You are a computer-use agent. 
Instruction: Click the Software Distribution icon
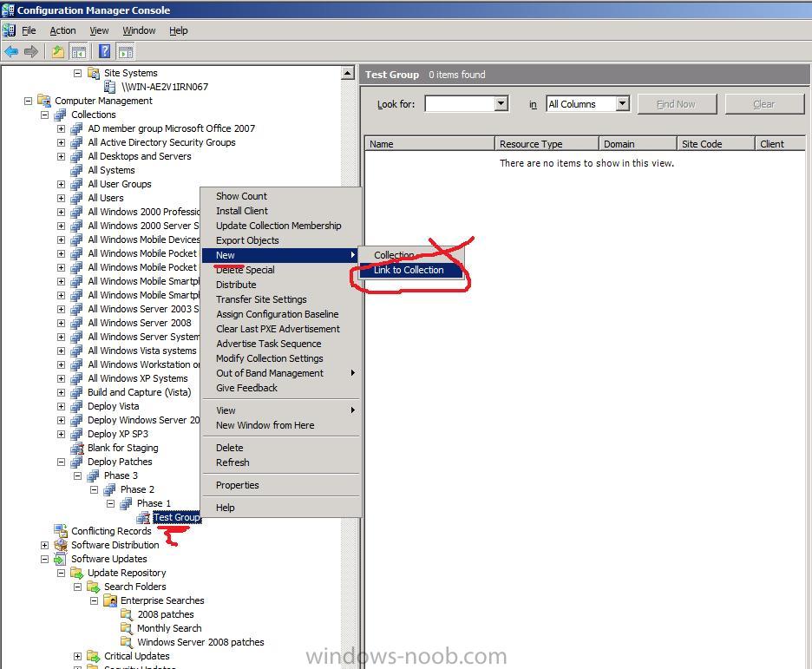61,545
